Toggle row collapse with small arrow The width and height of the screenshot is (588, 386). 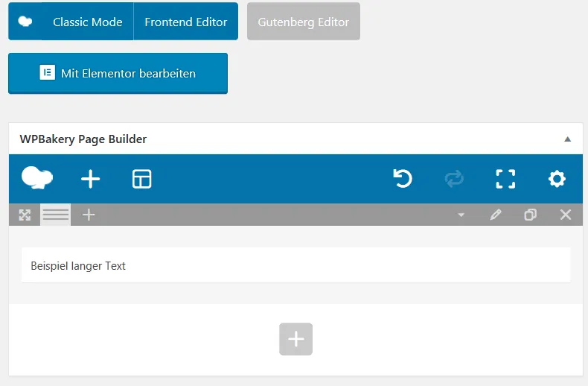click(461, 215)
